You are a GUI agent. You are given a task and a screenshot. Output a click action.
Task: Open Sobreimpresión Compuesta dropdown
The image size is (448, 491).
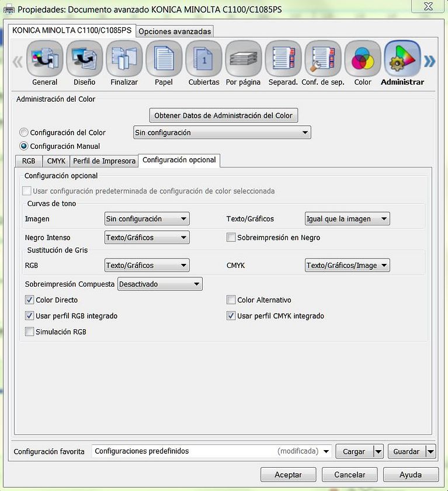(x=160, y=284)
